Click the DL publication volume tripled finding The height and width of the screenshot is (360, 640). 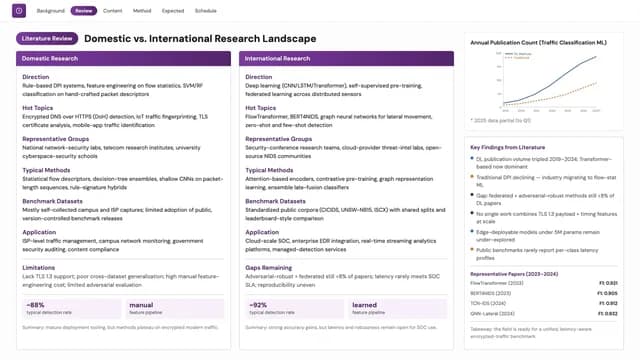pos(544,163)
